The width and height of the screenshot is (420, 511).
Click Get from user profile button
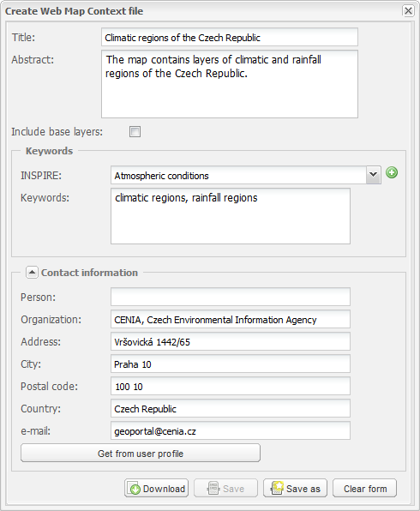click(141, 453)
